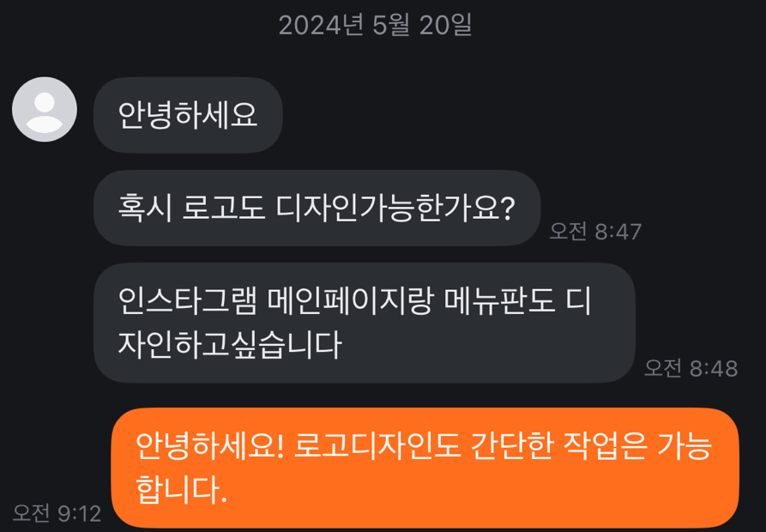Click 합니다. at the reply's end

(181, 490)
